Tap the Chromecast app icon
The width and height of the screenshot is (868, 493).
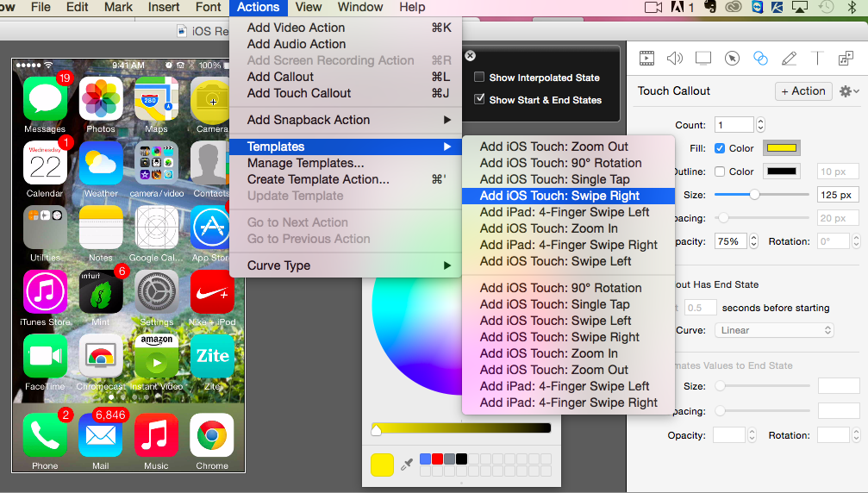click(x=101, y=356)
